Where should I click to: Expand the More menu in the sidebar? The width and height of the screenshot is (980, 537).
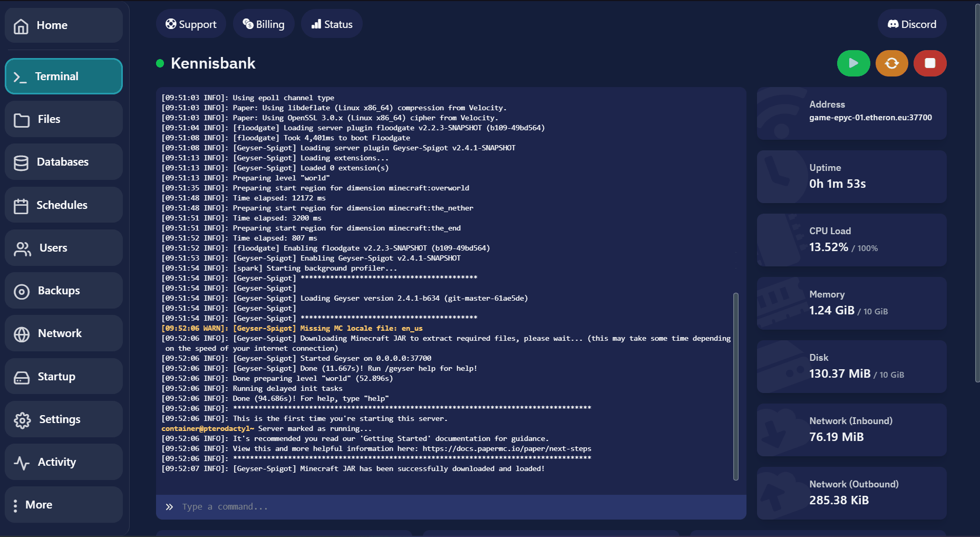click(64, 505)
